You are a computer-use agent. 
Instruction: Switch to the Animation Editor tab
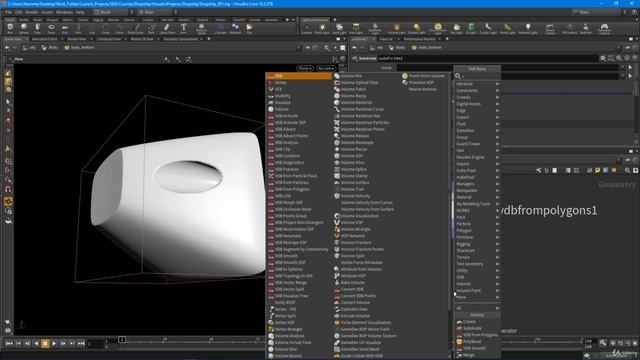click(x=44, y=39)
